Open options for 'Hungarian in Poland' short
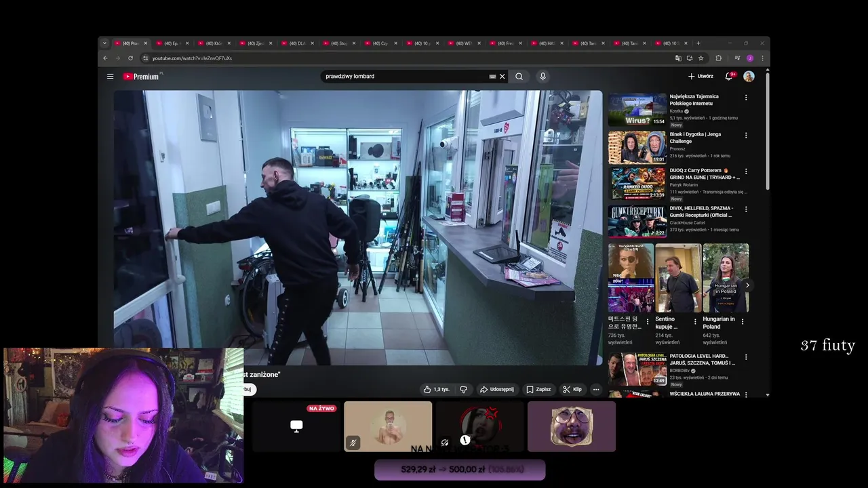This screenshot has width=868, height=488. click(x=743, y=322)
